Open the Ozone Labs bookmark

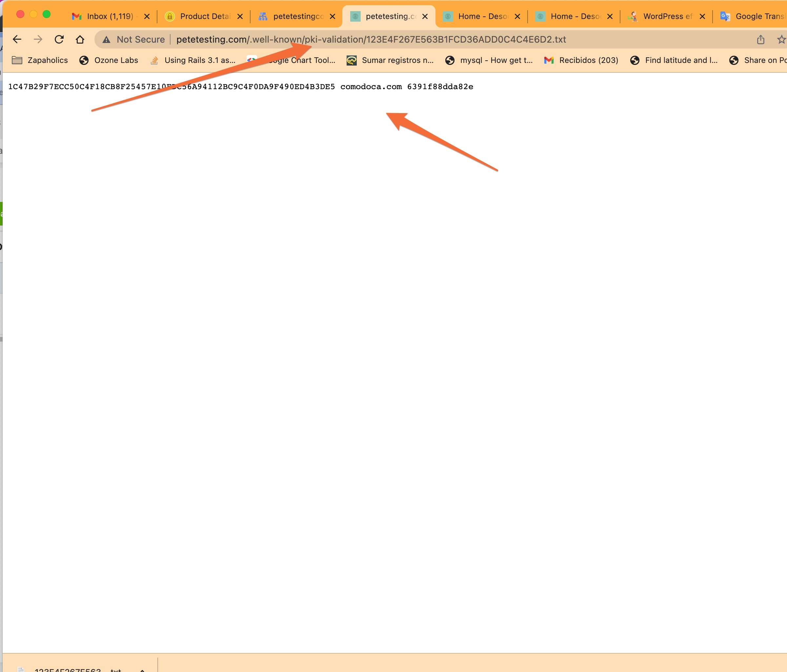(x=109, y=60)
